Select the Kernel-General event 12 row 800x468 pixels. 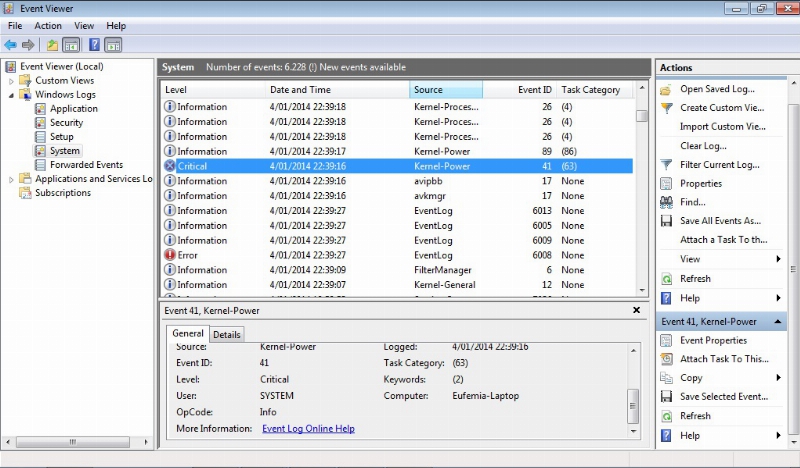398,285
